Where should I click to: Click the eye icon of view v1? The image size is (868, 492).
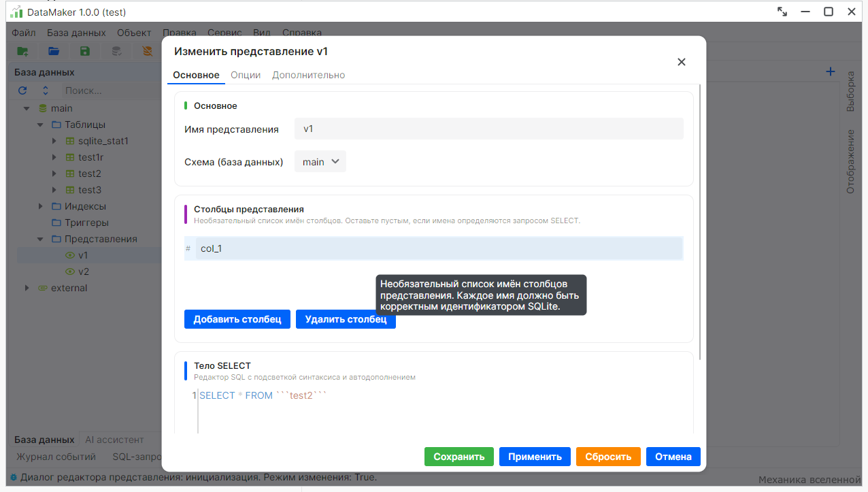tap(70, 255)
